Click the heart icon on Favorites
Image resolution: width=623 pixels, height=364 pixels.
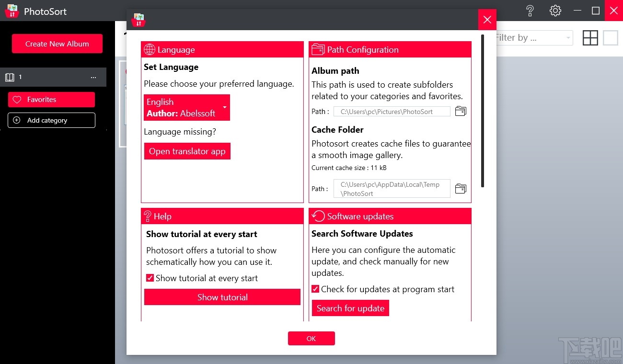click(17, 100)
